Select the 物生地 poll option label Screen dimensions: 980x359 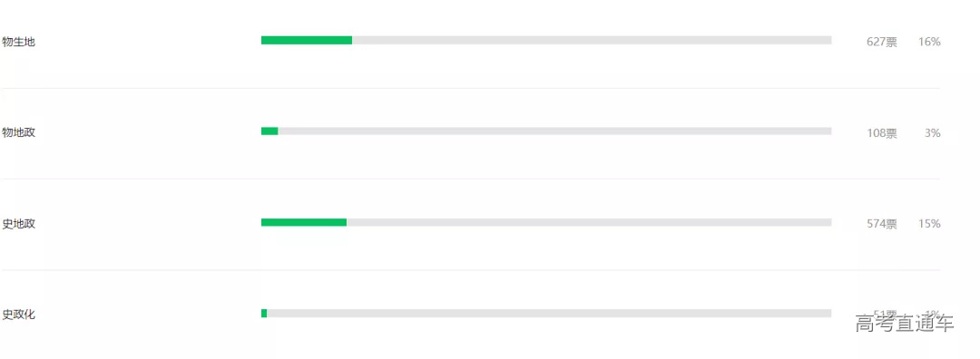[19, 42]
